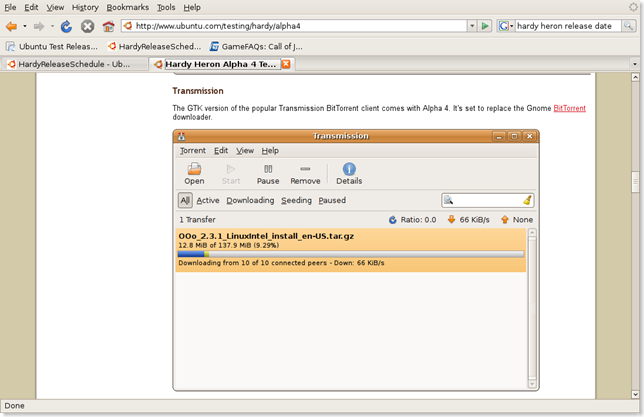Screen dimensions: 644x417
Task: Select the Downloading filter in Transmission
Action: [250, 200]
